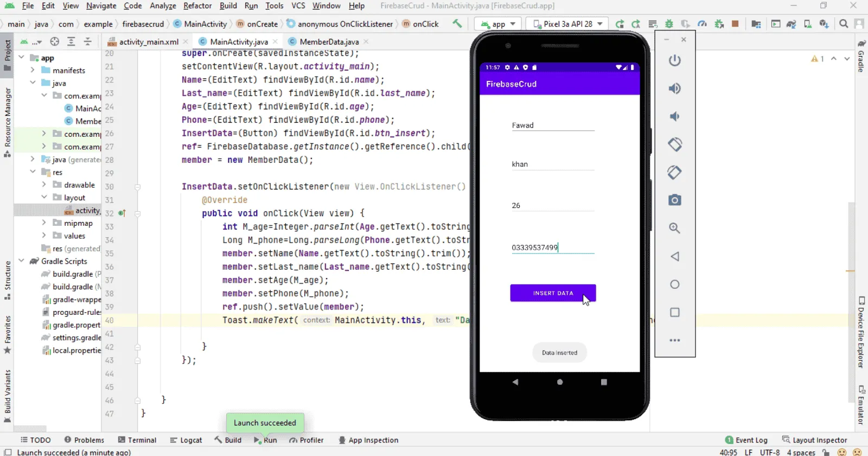Sync project with Gradle files icon
Image resolution: width=868 pixels, height=456 pixels.
coord(792,24)
